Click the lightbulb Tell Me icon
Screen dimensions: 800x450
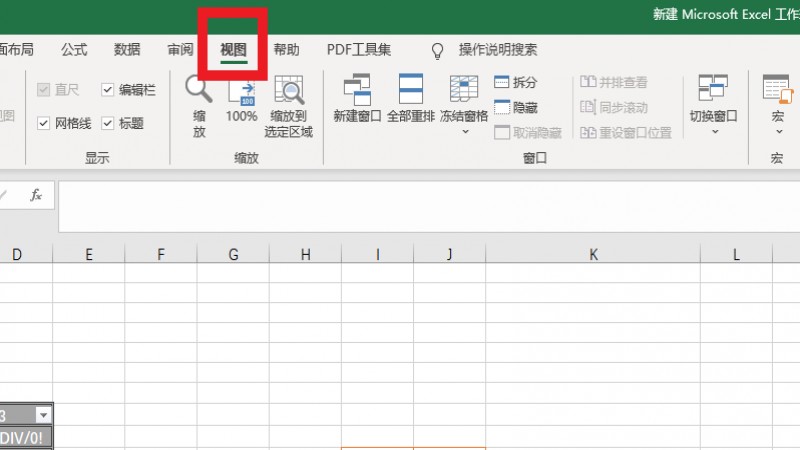click(437, 50)
